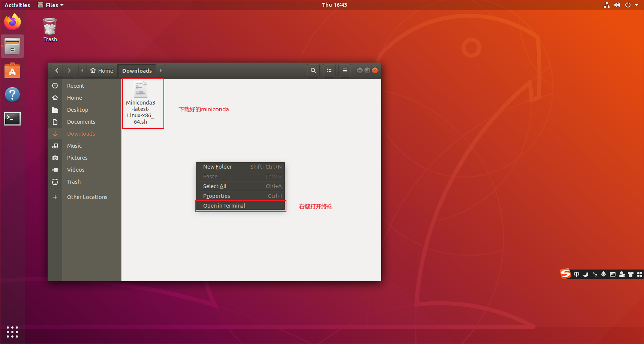Launch Ubuntu Software from the dock
This screenshot has height=344, width=644.
pos(12,70)
